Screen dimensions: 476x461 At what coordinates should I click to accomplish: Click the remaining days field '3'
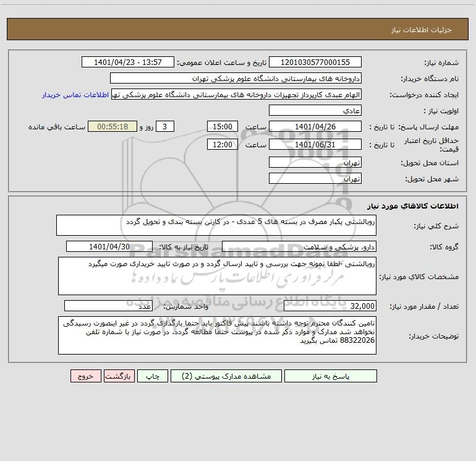click(165, 126)
